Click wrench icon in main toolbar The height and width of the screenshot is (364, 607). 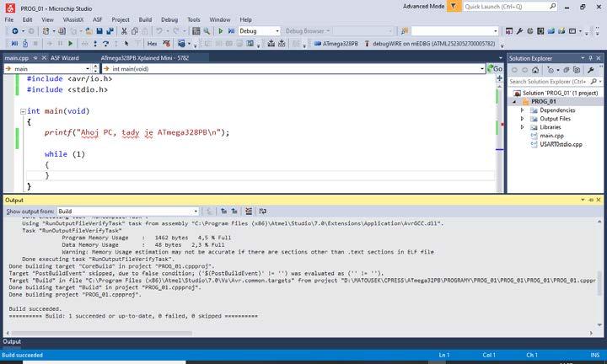[x=519, y=31]
